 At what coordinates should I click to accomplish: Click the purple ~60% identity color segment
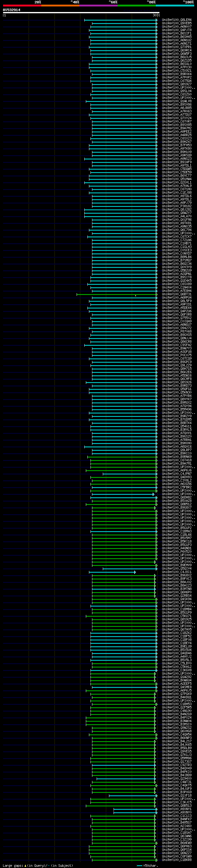click(98, 6)
